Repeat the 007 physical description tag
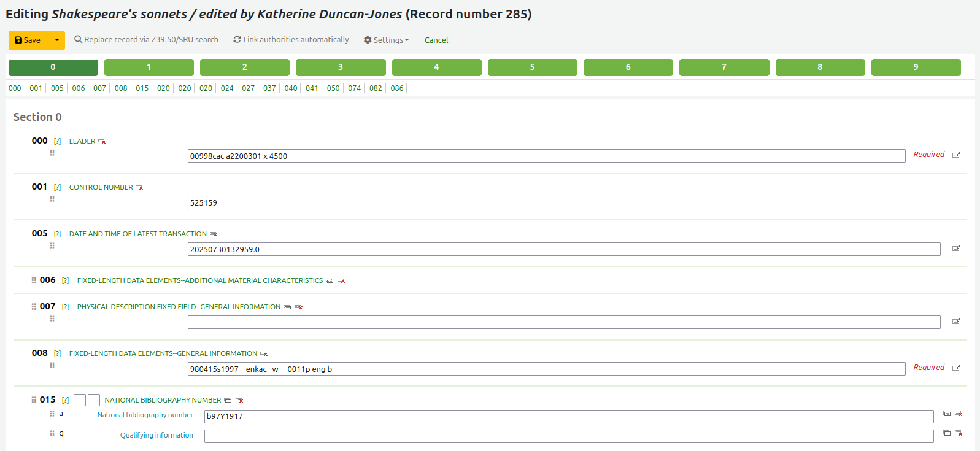This screenshot has height=451, width=980. (x=287, y=307)
